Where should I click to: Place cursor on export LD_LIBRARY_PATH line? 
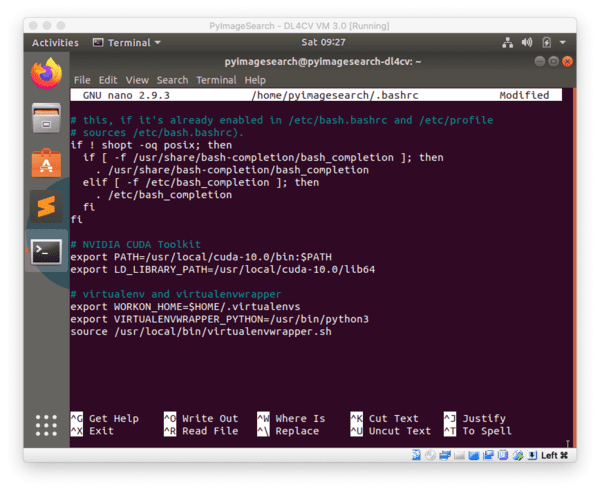(x=223, y=269)
